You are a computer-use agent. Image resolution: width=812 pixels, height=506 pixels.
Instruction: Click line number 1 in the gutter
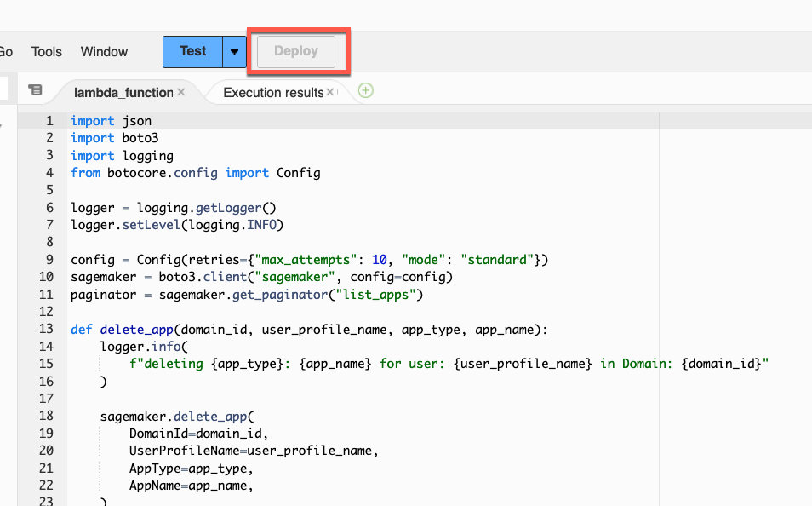tap(49, 120)
